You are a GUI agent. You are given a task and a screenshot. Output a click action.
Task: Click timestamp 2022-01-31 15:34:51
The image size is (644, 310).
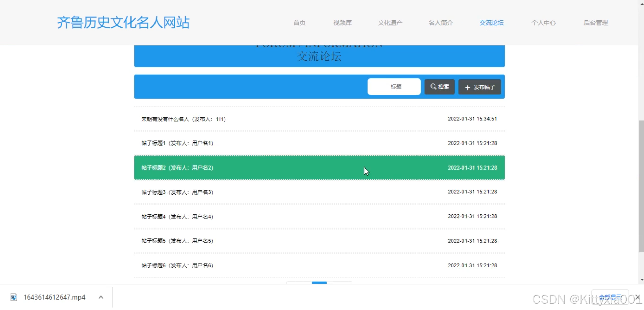472,119
